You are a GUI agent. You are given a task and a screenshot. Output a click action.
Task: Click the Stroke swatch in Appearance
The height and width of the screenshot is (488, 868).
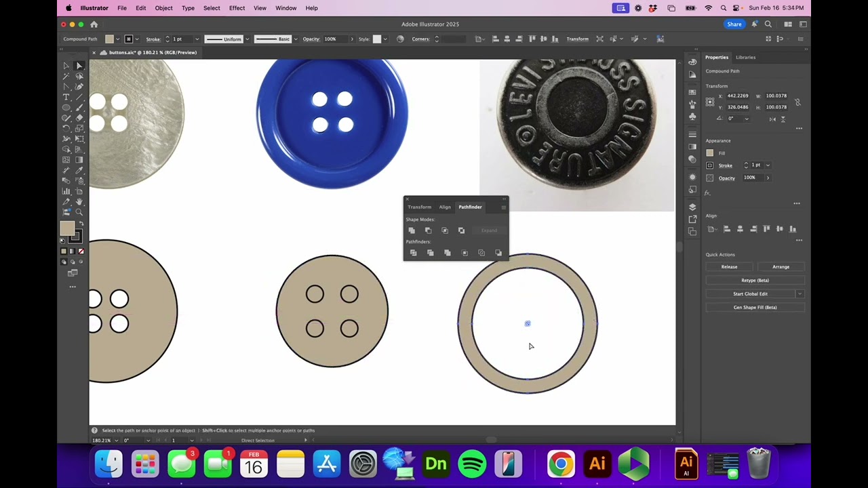tap(710, 165)
